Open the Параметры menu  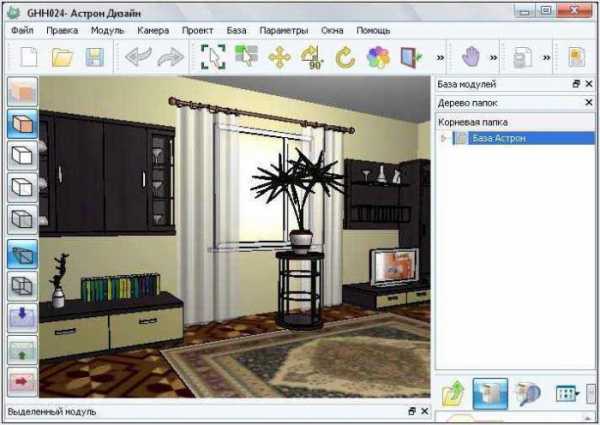[284, 30]
